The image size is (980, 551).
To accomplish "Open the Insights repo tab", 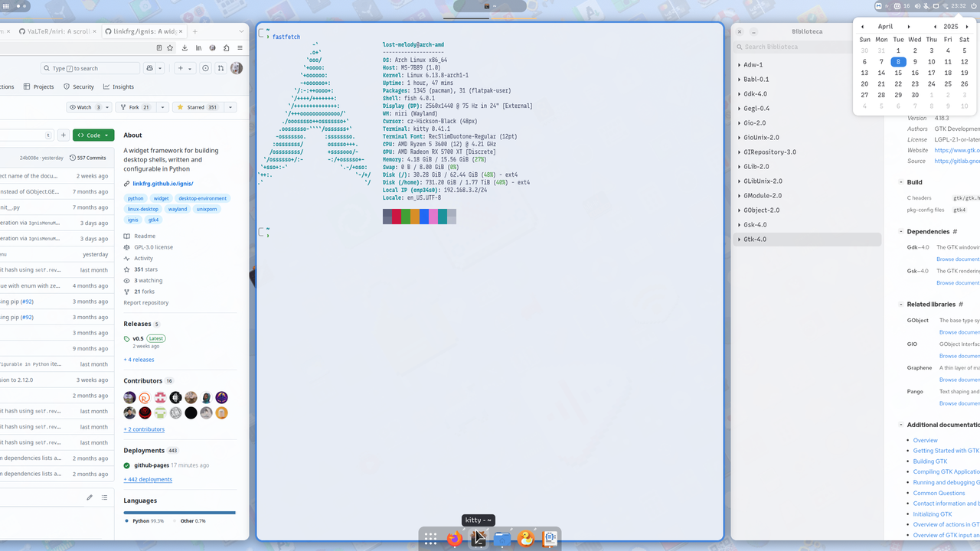I will tap(119, 87).
